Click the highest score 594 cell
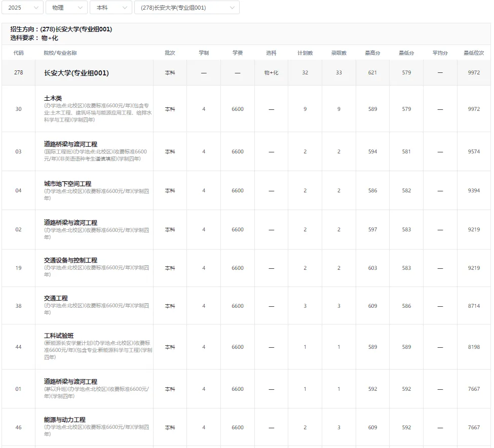The image size is (494, 448). coord(372,151)
